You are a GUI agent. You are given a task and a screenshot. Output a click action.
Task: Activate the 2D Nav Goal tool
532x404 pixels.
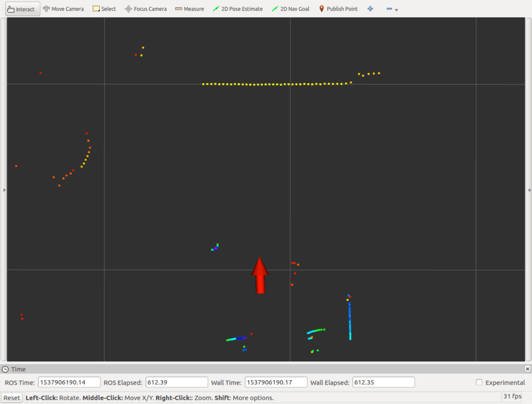[290, 9]
